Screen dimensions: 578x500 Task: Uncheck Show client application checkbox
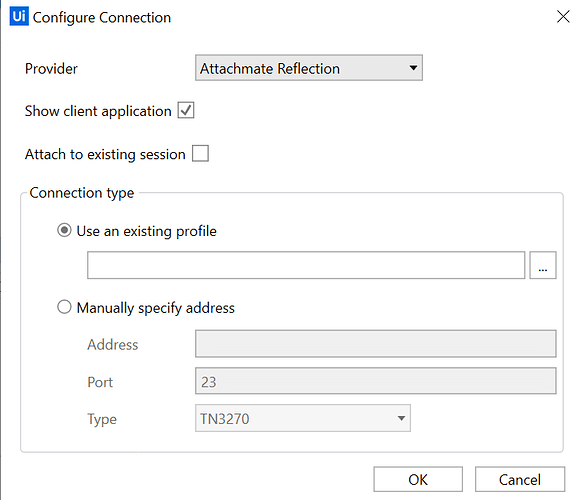tap(186, 110)
